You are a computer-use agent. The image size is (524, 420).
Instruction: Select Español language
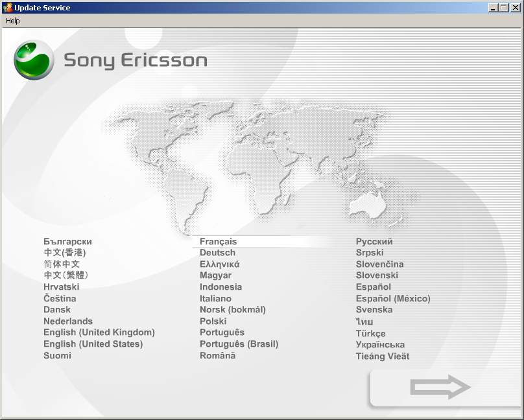coord(374,286)
